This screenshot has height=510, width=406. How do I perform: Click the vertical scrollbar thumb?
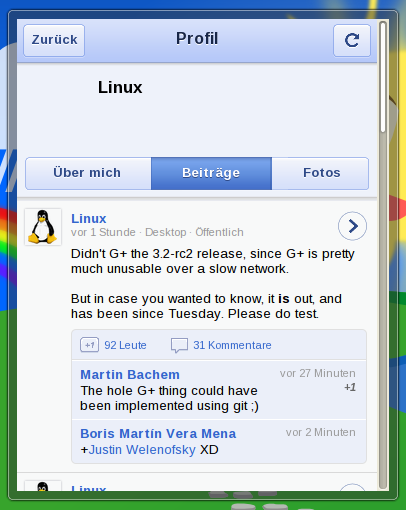pos(383,77)
